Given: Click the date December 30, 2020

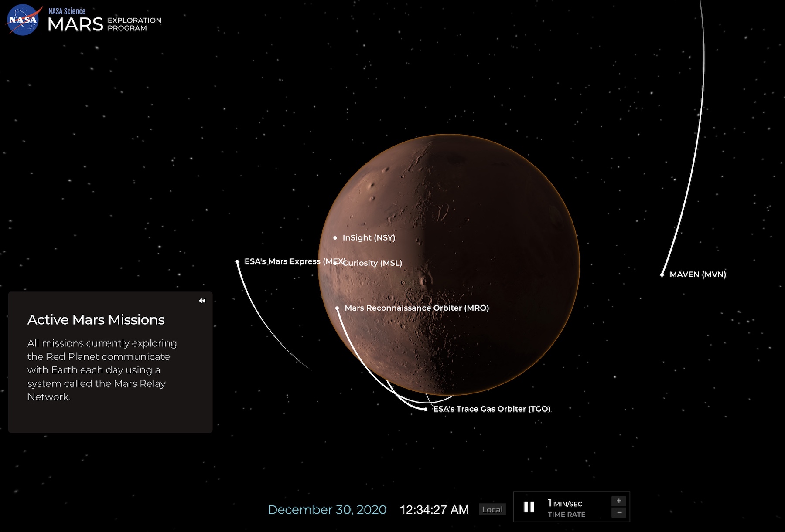Looking at the screenshot, I should point(328,509).
